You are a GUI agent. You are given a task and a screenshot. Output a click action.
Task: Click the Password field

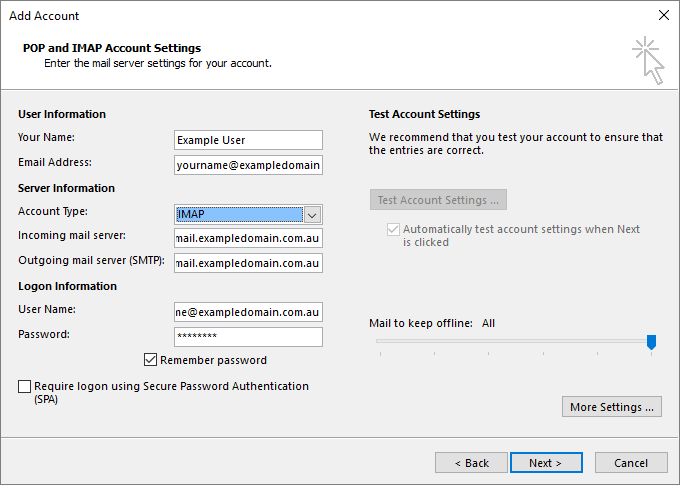248,337
